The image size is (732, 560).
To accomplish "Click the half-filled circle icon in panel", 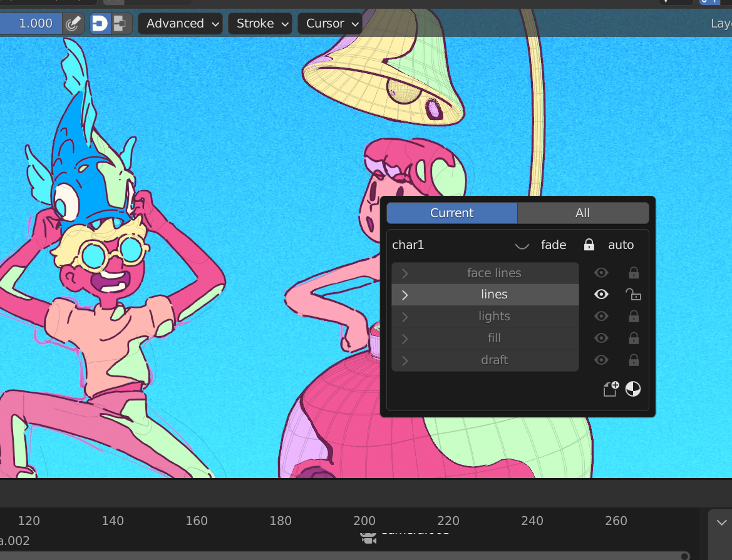I will (x=633, y=389).
